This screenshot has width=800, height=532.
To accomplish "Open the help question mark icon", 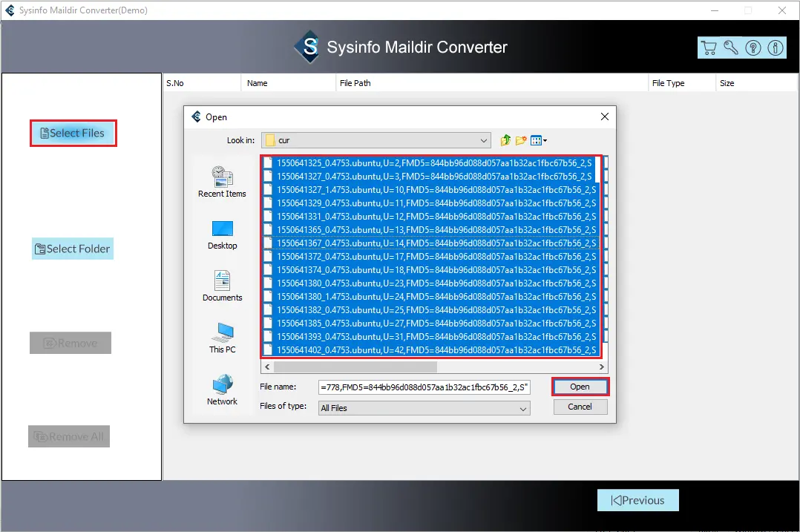I will pyautogui.click(x=753, y=48).
